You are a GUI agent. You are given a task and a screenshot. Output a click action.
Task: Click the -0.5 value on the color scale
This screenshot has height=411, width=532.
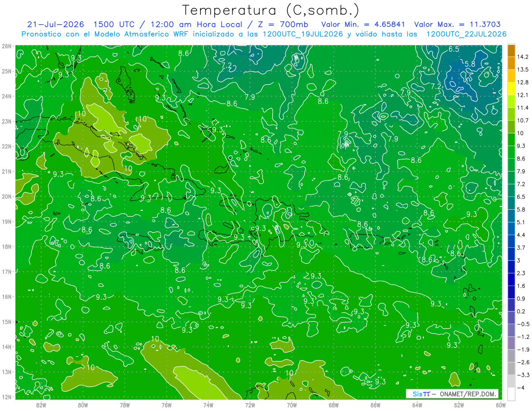point(523,324)
